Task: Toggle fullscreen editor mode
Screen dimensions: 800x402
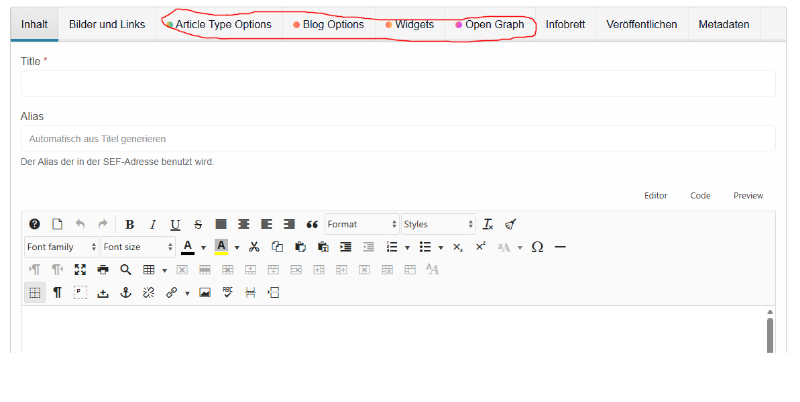Action: 80,270
